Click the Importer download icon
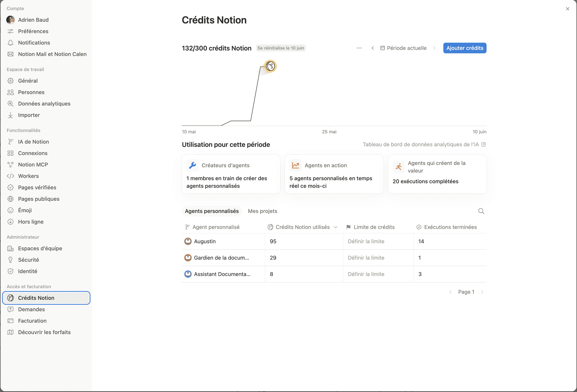This screenshot has height=392, width=577. [10, 115]
